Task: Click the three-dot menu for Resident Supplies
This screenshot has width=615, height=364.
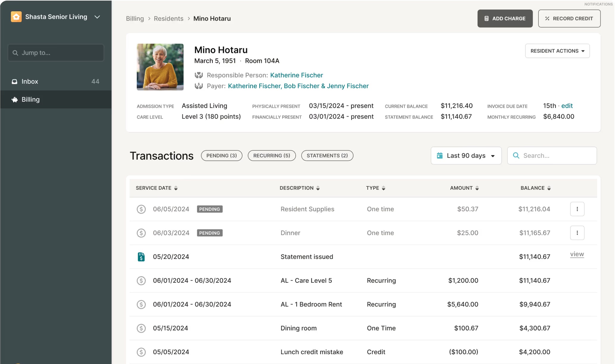Action: coord(577,209)
